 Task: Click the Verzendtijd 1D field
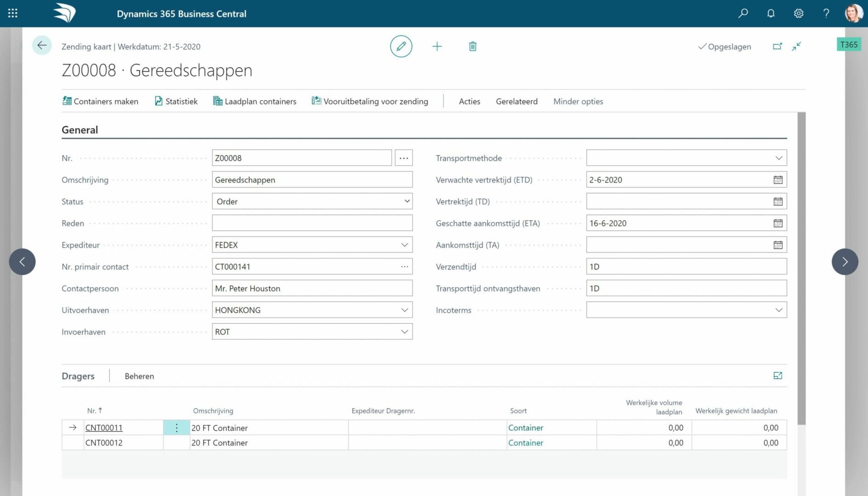pos(686,266)
